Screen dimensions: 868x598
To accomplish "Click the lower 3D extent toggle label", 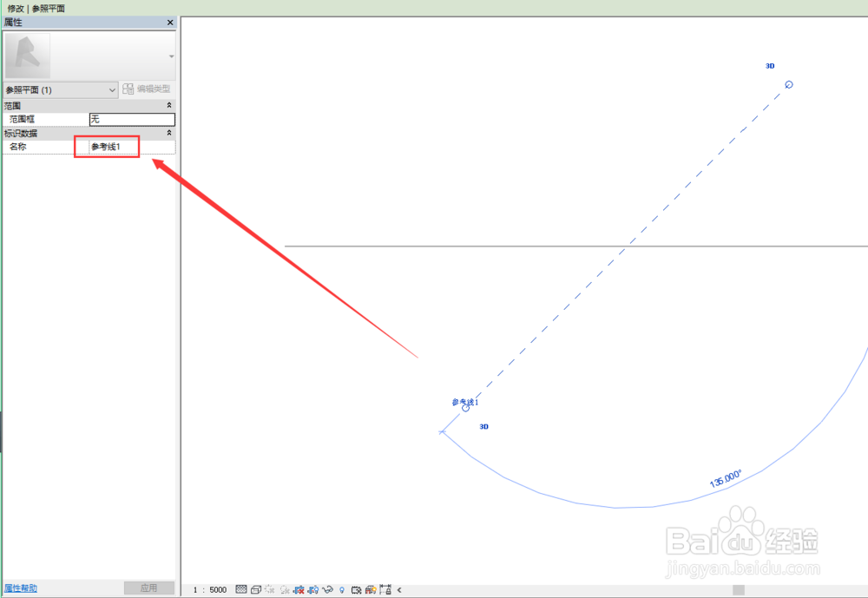I will 483,426.
